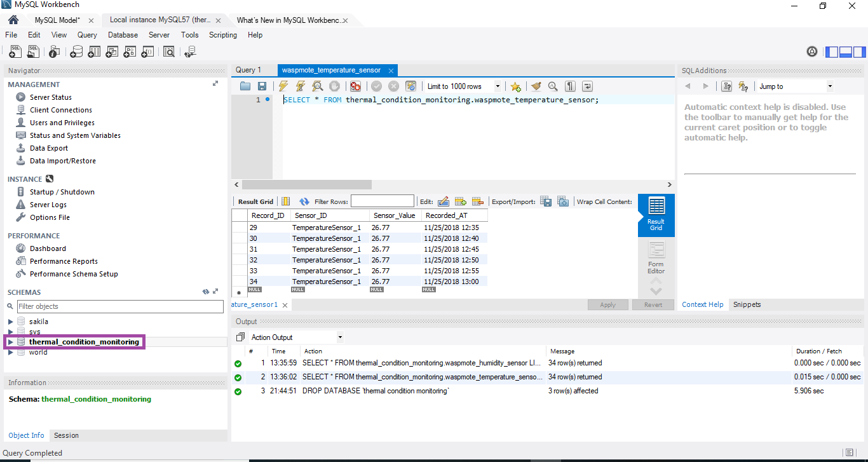Screen dimensions: 868x462
Task: Open the Jump to dropdown
Action: click(830, 86)
